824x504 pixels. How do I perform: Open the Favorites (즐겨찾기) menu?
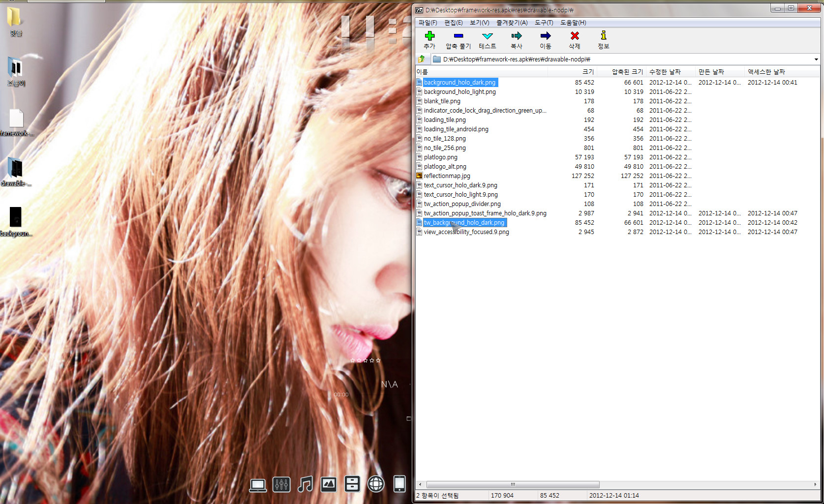coord(512,23)
